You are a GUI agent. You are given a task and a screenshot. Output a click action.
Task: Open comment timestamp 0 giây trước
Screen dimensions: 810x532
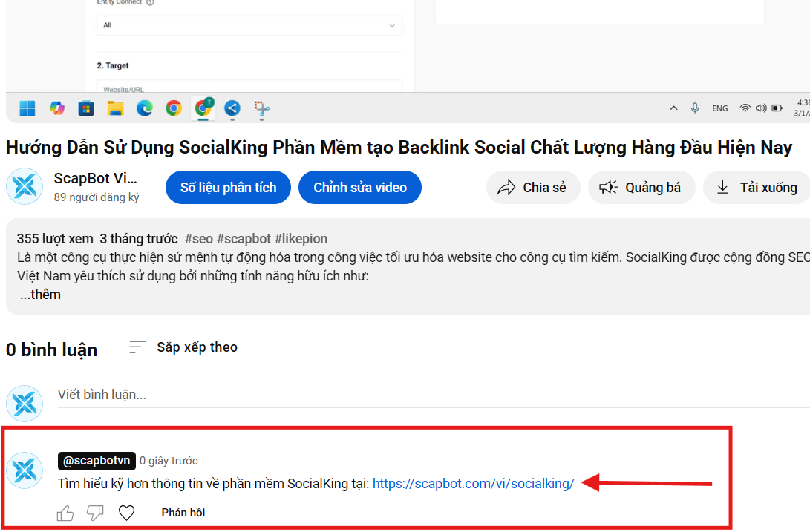pos(169,461)
